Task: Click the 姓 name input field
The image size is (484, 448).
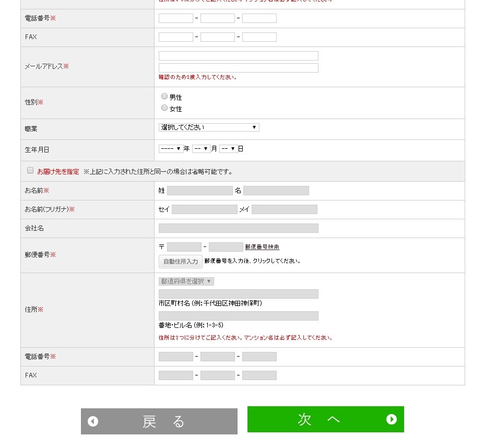Action: pos(200,191)
